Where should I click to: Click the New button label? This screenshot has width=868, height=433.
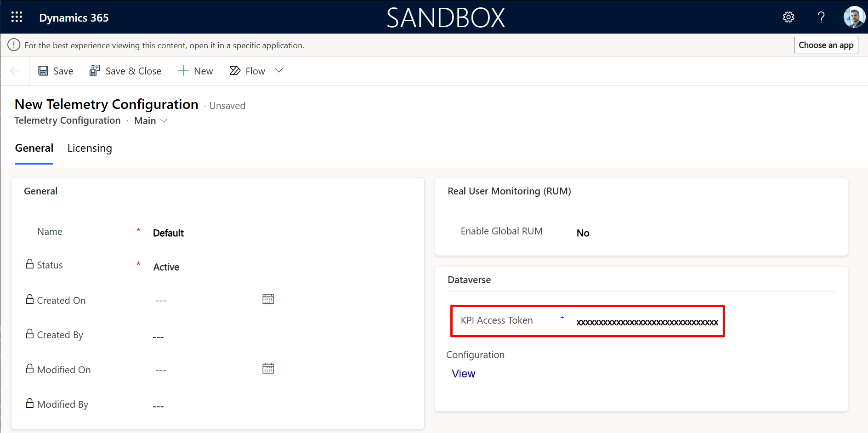point(204,71)
